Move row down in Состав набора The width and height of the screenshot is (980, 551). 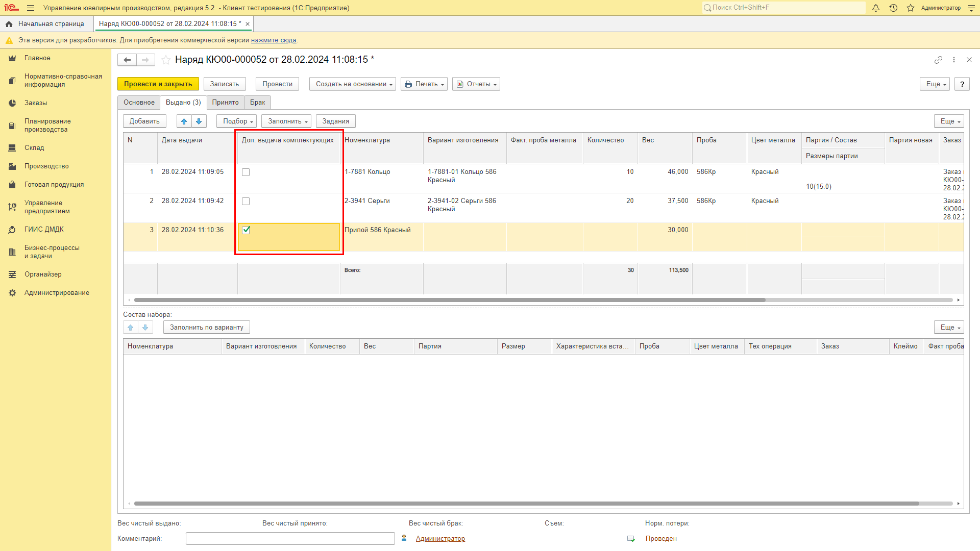click(x=145, y=327)
